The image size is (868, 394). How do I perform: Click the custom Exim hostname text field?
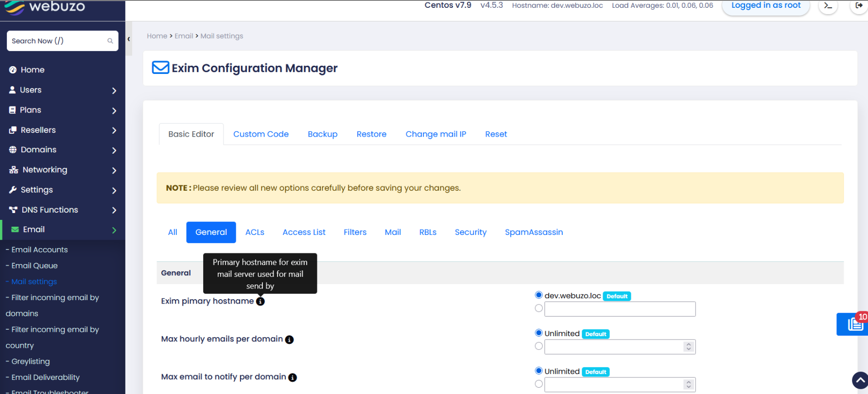[x=620, y=309]
